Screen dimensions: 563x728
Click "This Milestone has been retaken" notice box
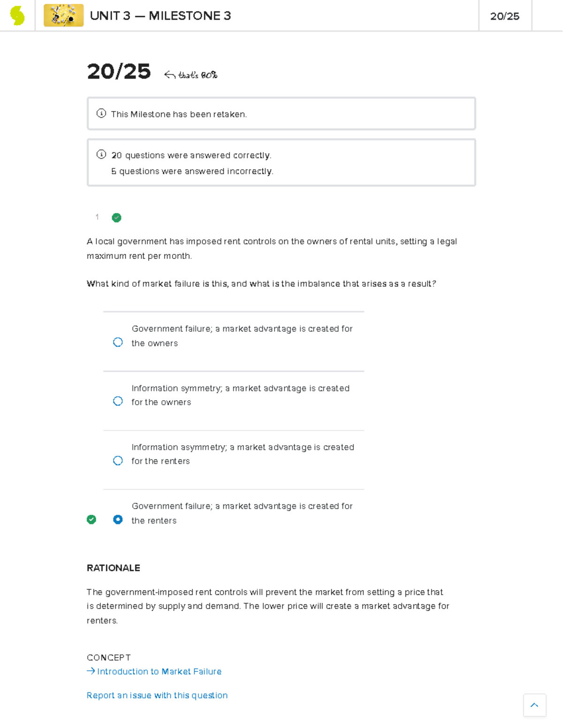tap(281, 114)
